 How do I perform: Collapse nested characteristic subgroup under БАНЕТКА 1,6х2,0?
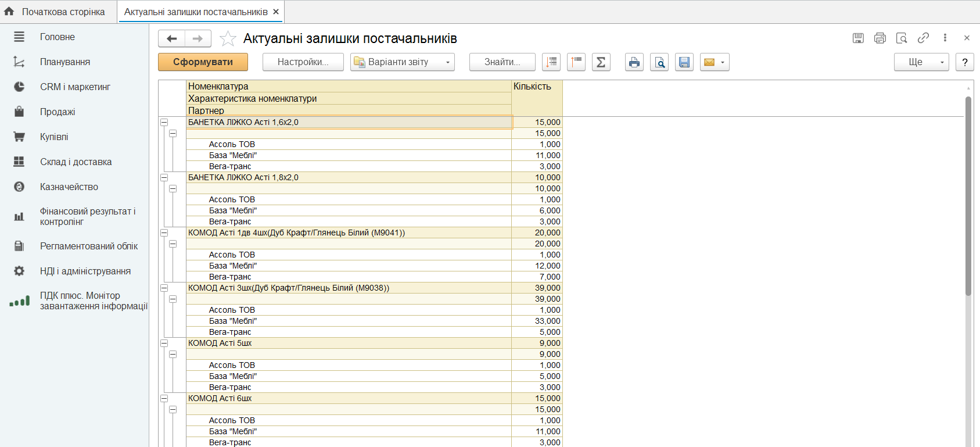pyautogui.click(x=173, y=133)
